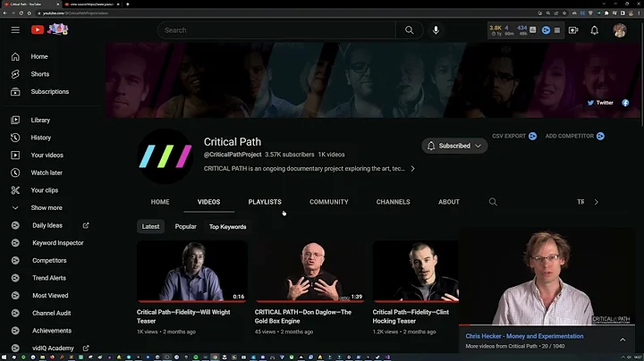Open the notifications bell

point(594,30)
